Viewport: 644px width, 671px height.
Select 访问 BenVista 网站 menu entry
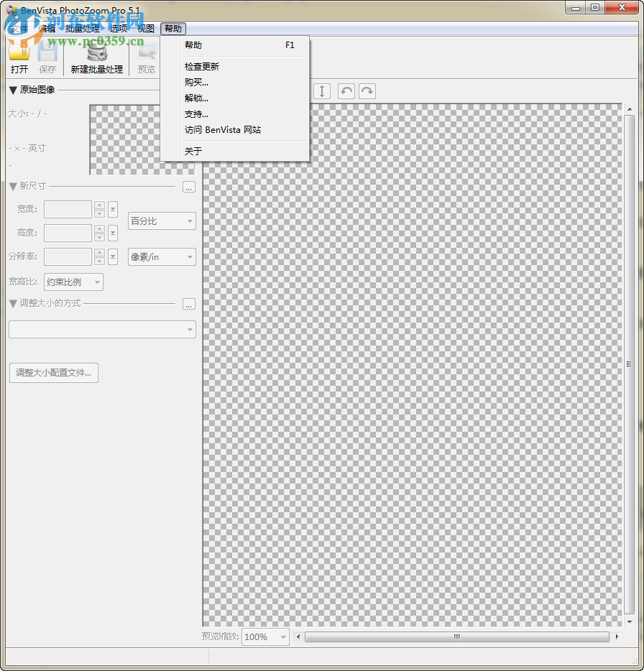(222, 130)
